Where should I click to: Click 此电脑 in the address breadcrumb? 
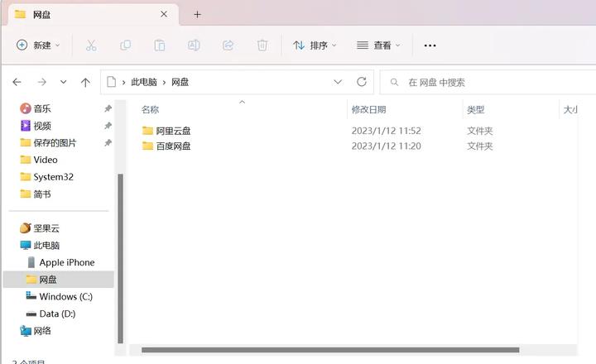144,82
